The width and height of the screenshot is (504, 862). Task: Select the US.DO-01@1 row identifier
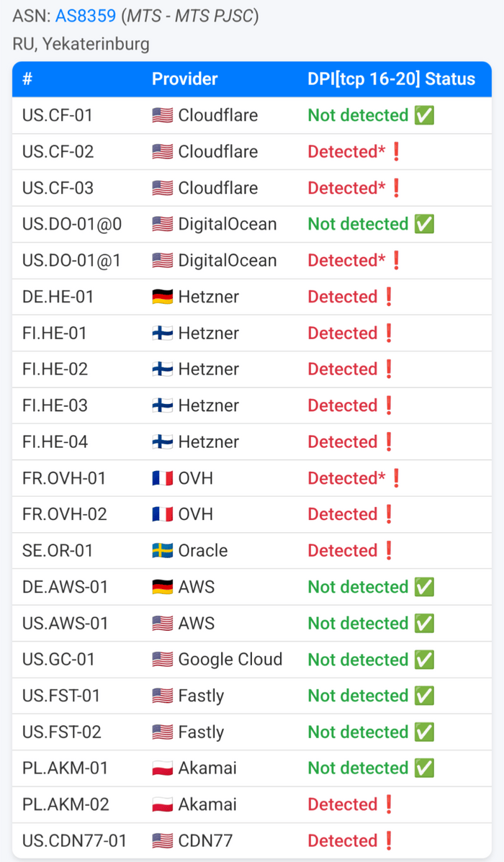click(71, 261)
